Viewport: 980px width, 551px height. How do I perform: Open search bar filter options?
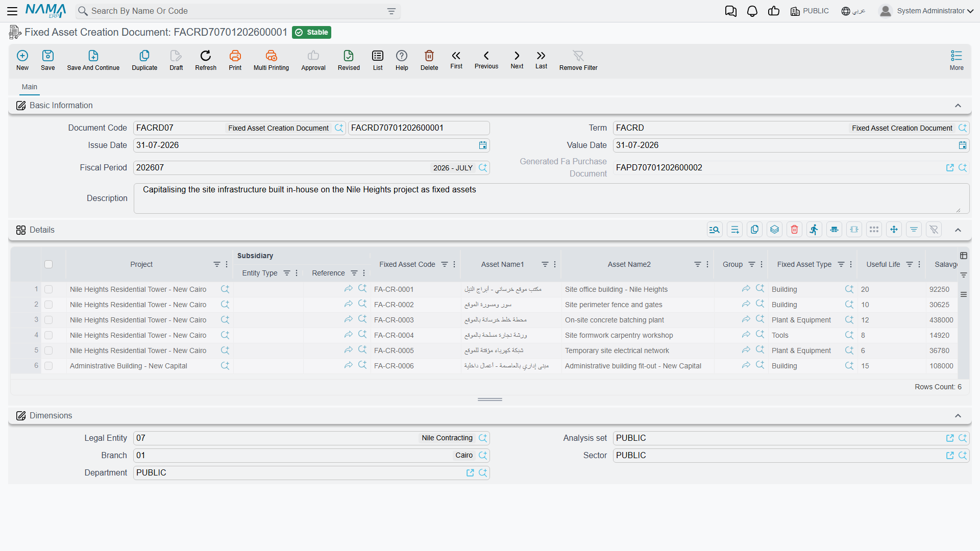pos(391,11)
